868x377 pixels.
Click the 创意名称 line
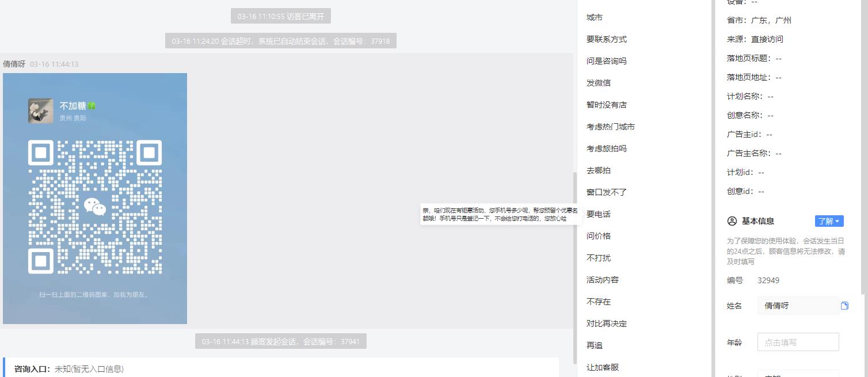pyautogui.click(x=751, y=115)
